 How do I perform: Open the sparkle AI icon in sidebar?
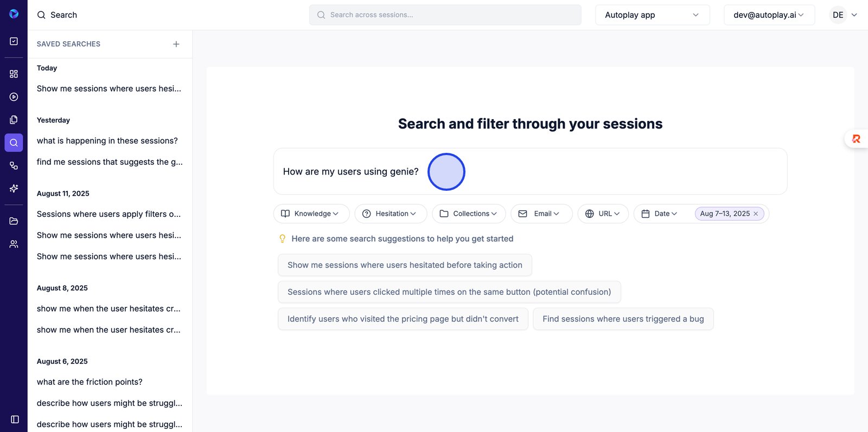[14, 189]
